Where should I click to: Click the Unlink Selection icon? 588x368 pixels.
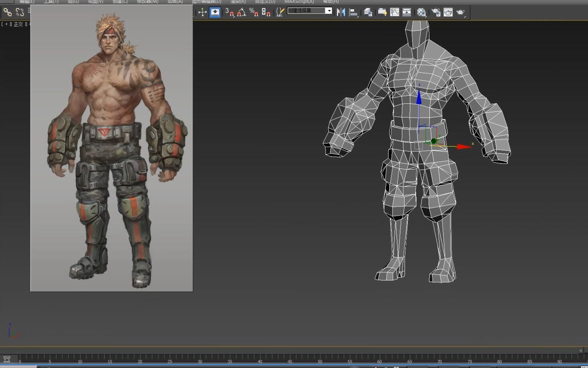(x=20, y=12)
